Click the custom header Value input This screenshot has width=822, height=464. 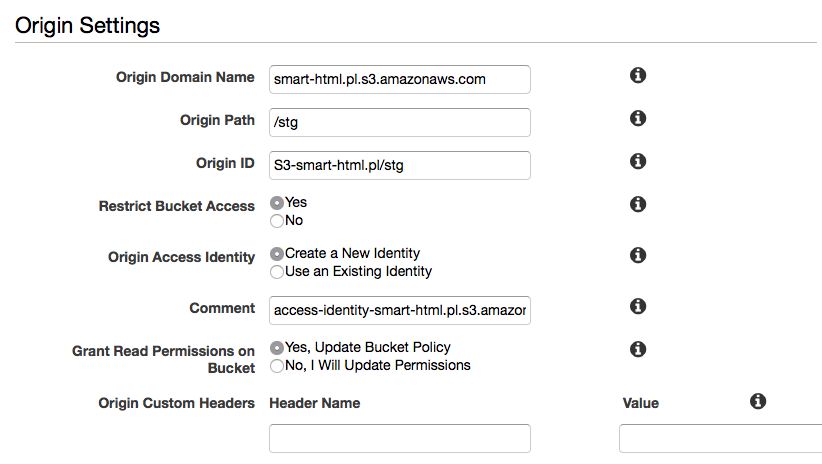coord(720,438)
